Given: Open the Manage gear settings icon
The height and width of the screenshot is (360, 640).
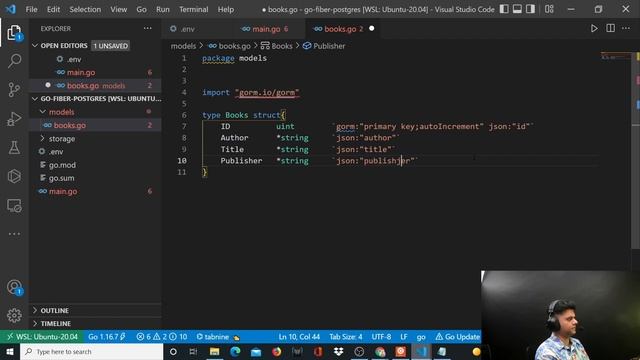Looking at the screenshot, I should tap(14, 316).
